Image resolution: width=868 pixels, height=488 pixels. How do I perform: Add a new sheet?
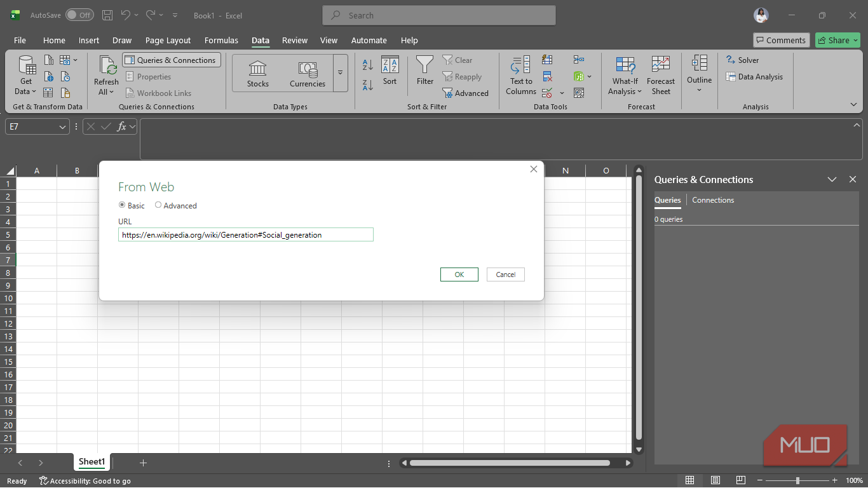click(143, 463)
